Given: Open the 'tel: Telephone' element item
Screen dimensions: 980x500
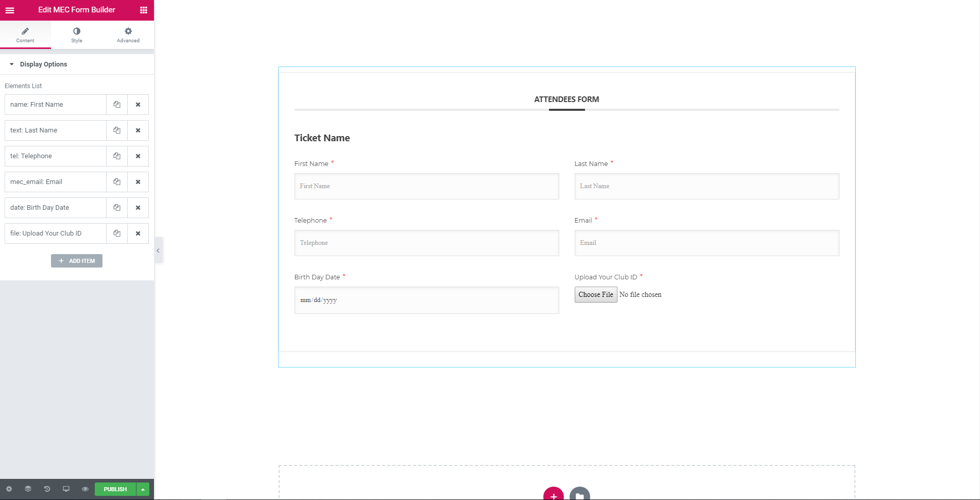Looking at the screenshot, I should (x=56, y=156).
